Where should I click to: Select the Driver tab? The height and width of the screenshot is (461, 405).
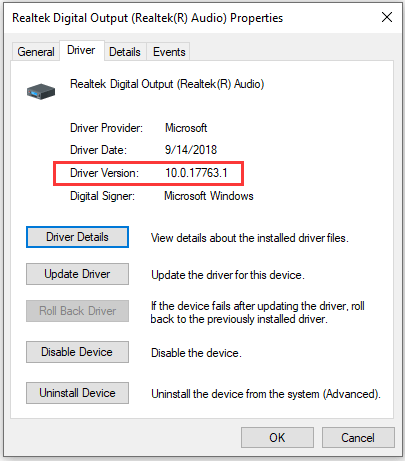[x=81, y=50]
